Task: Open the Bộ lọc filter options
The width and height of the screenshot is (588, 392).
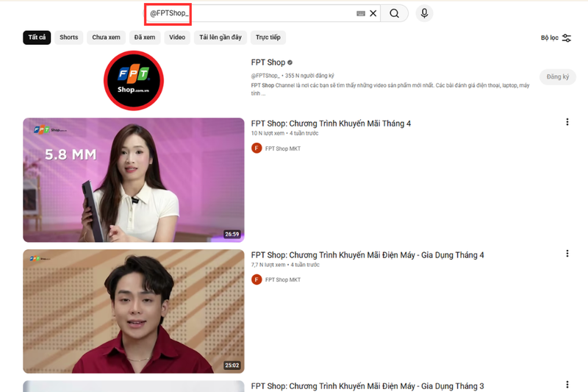Action: (556, 38)
